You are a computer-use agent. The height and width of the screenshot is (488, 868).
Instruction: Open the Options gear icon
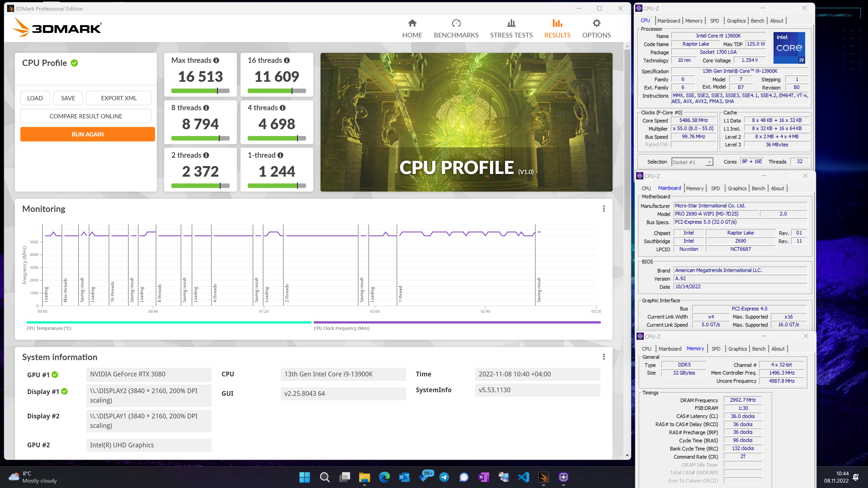click(596, 23)
